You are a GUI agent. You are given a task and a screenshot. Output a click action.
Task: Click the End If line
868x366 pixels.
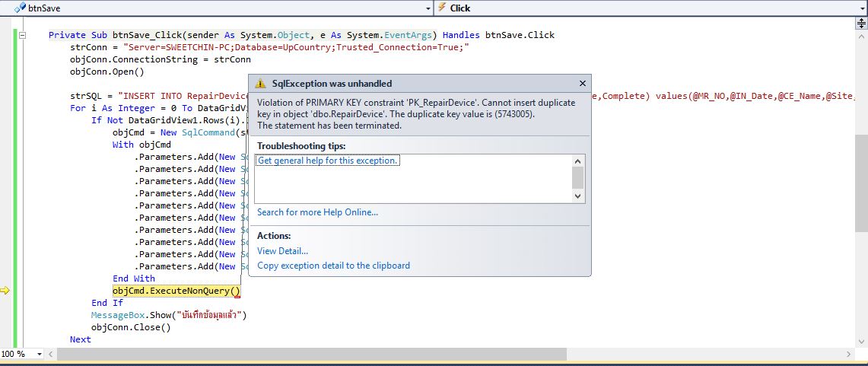[x=107, y=303]
